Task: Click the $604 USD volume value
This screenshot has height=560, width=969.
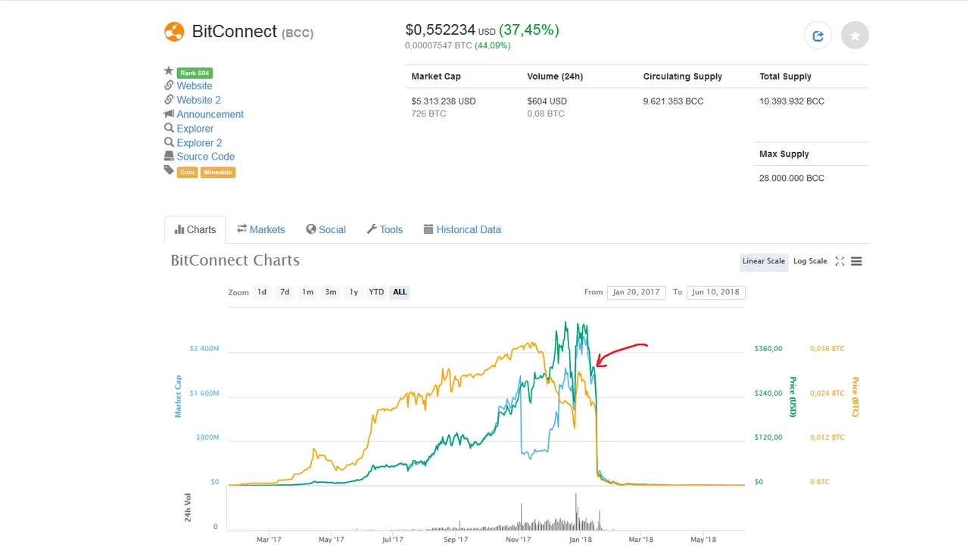Action: 547,101
